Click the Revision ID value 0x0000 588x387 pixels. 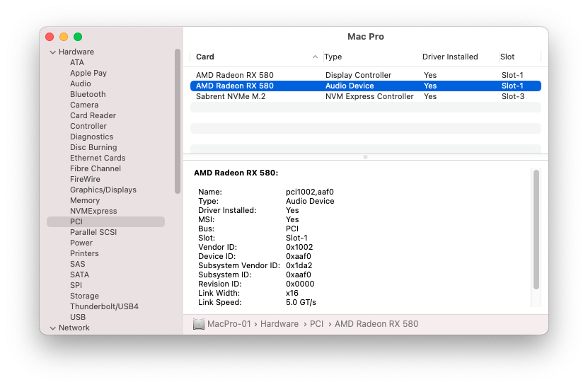(x=300, y=284)
